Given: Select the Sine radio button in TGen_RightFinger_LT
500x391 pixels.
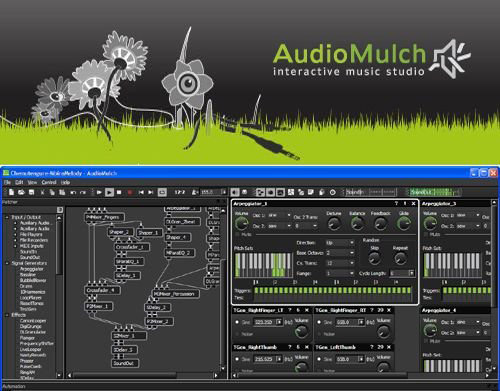Looking at the screenshot, I should pyautogui.click(x=237, y=322).
